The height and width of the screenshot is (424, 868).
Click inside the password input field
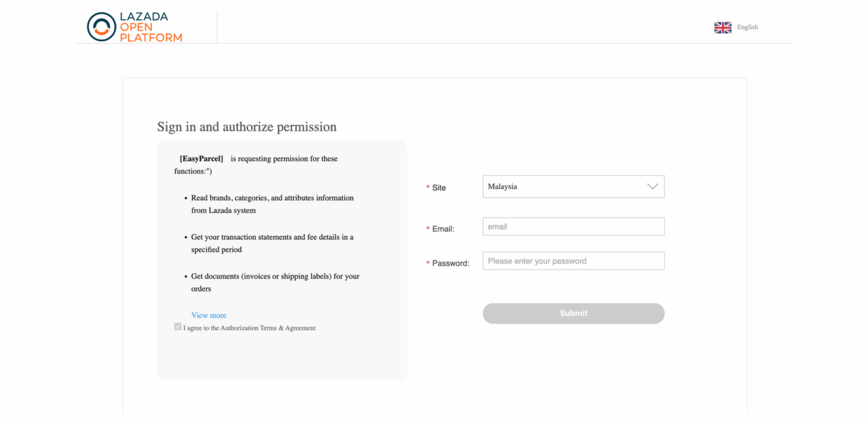(x=573, y=261)
